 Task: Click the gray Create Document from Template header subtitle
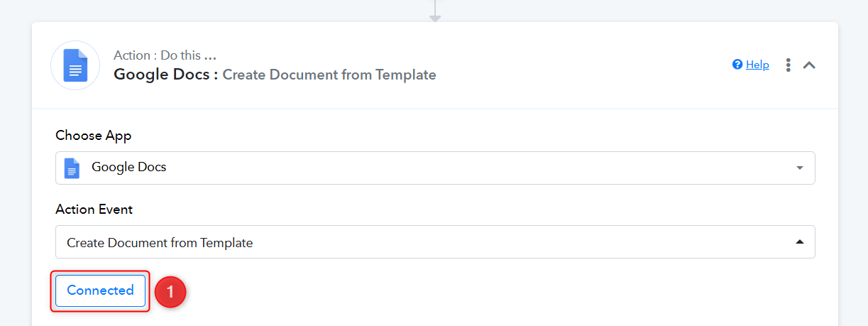(329, 75)
